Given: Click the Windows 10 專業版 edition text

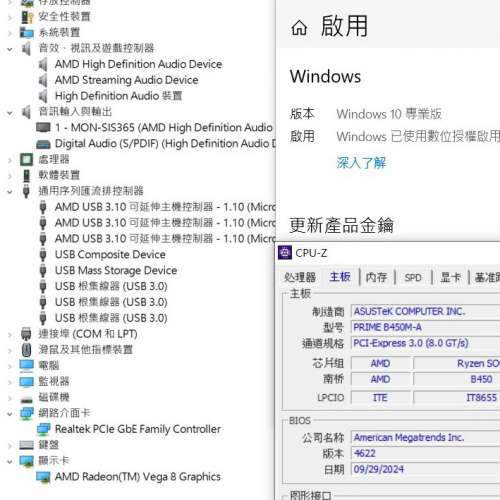Looking at the screenshot, I should (389, 114).
